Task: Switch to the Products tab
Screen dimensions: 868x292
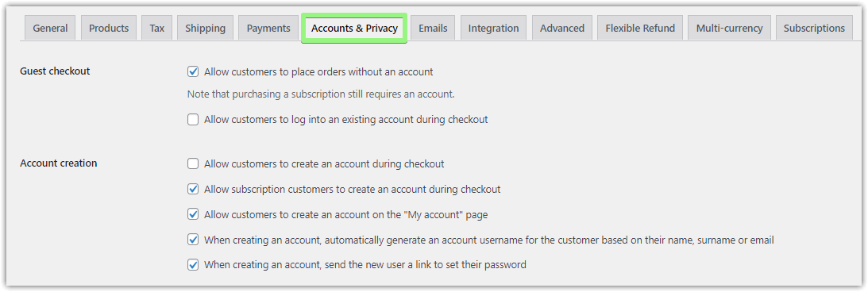Action: pyautogui.click(x=109, y=29)
